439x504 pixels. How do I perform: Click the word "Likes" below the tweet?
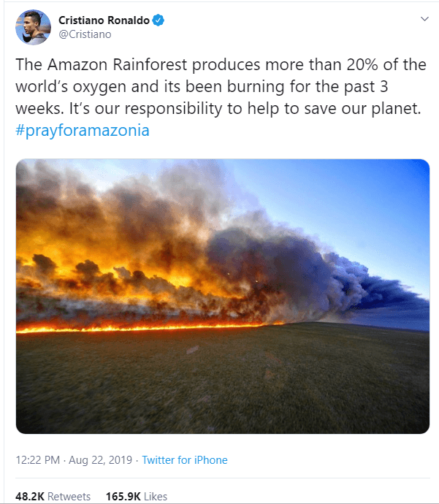(x=156, y=496)
